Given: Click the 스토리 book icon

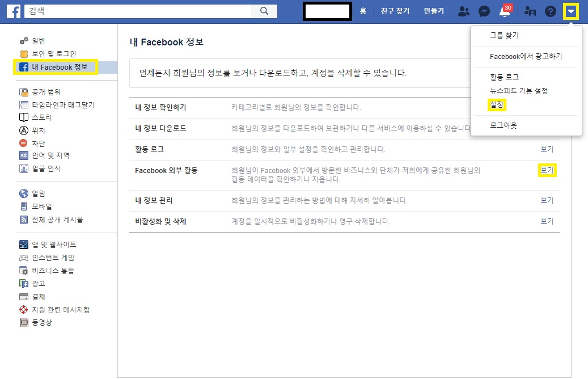Looking at the screenshot, I should click(24, 117).
